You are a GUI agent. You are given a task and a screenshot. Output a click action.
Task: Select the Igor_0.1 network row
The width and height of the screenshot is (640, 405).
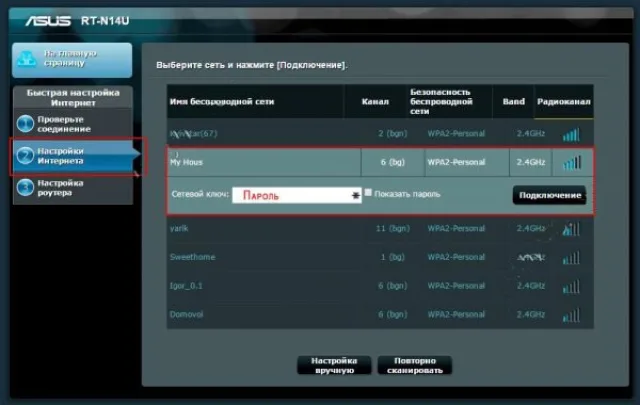[x=380, y=286]
